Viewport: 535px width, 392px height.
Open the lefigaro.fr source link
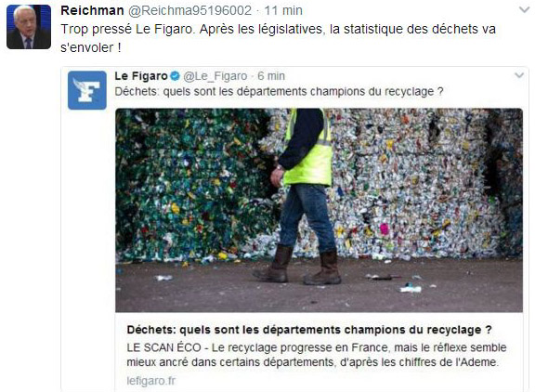[151, 381]
